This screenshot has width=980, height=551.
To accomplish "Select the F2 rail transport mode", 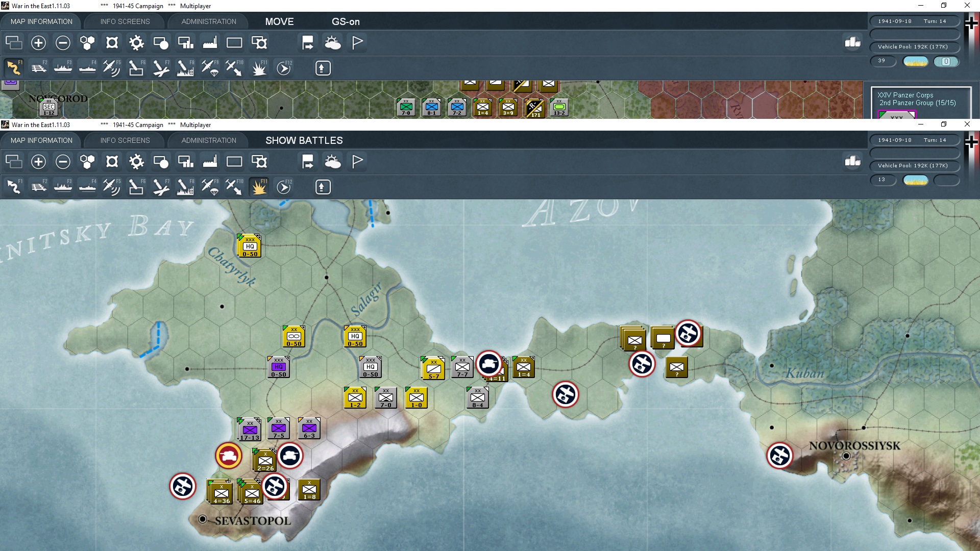I will click(38, 187).
